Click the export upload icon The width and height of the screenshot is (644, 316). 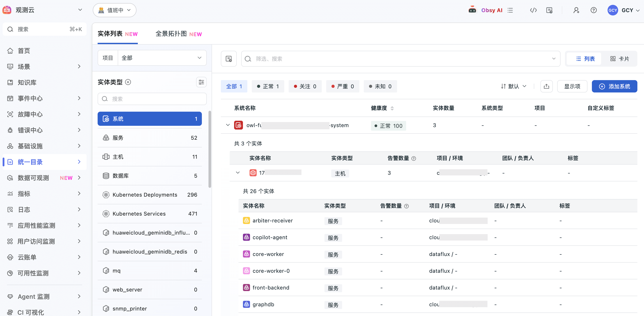click(547, 87)
